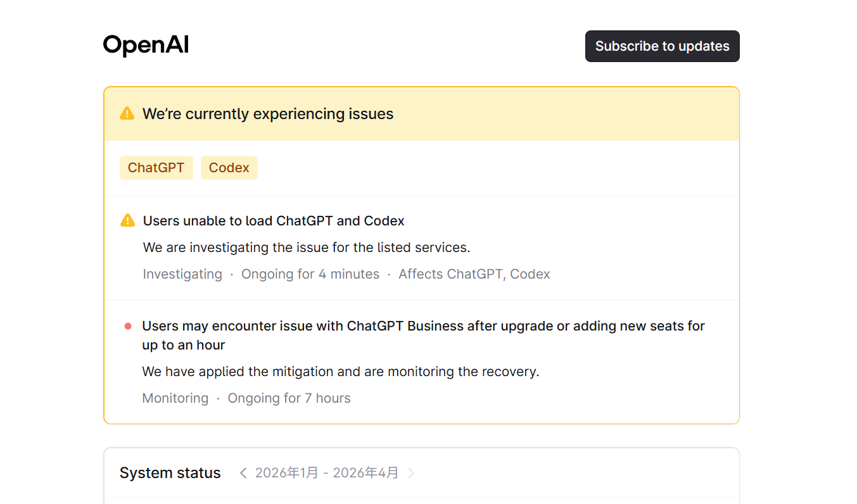Click the red dot beside the ChatGPT Business incident
Viewport: 857px width, 504px height.
[128, 326]
